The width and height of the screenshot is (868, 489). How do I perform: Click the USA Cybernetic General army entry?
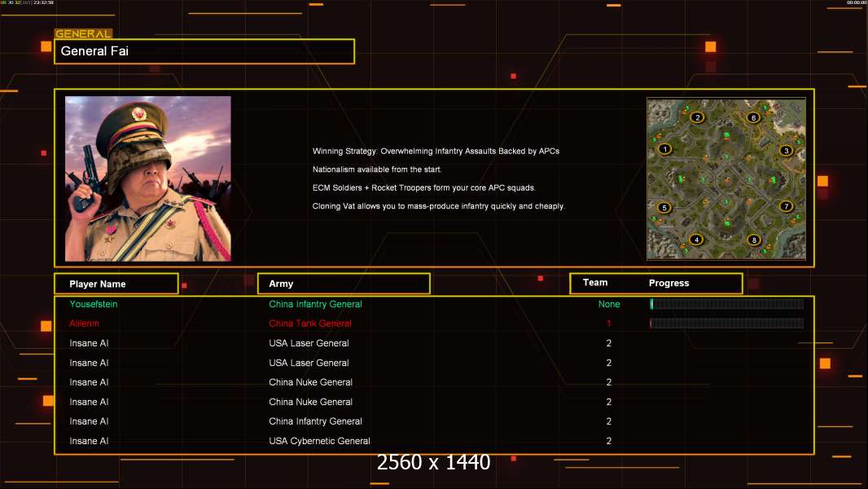[319, 441]
